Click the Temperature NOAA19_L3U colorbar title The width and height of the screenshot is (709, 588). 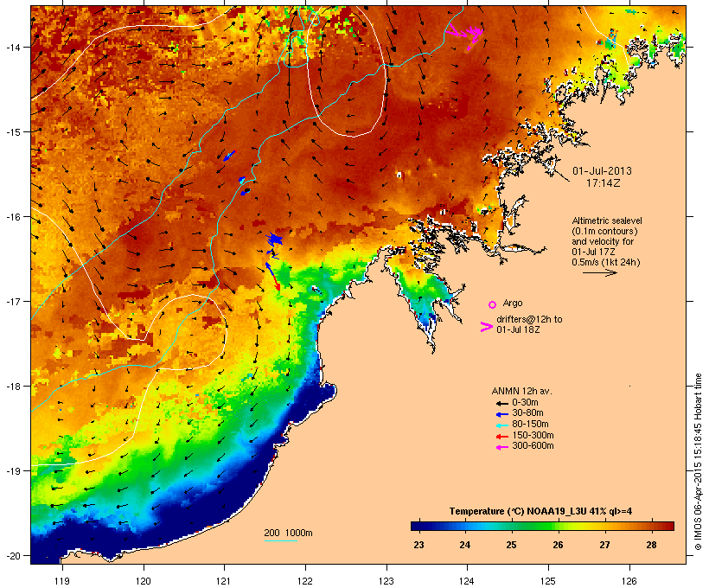coord(540,511)
